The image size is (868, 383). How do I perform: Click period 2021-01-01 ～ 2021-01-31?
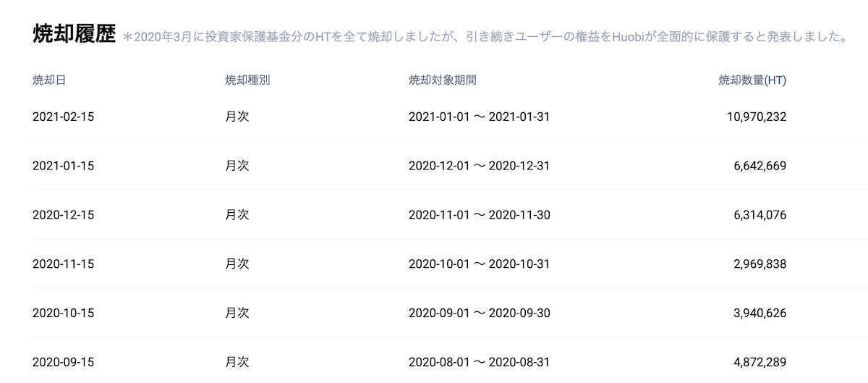pos(479,117)
